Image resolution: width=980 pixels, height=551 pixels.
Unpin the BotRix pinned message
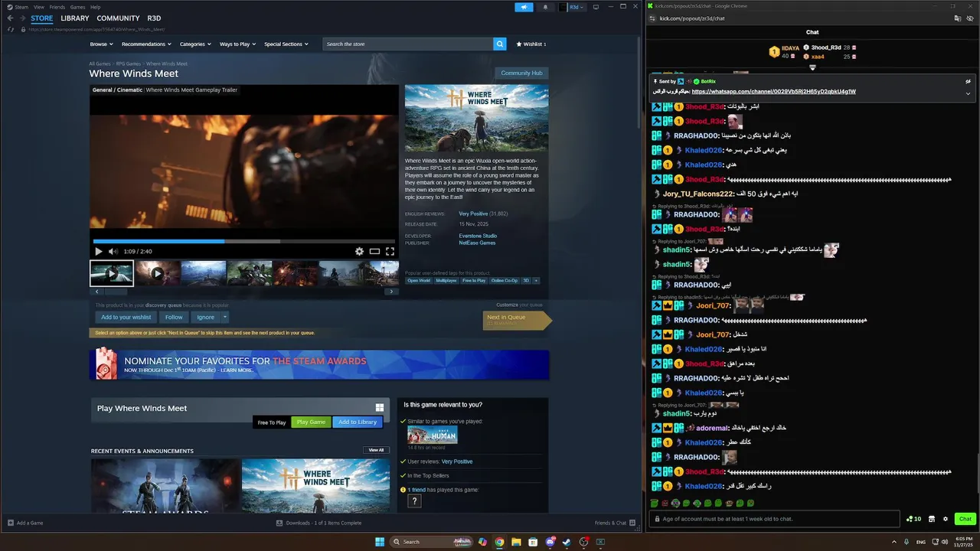click(x=968, y=81)
